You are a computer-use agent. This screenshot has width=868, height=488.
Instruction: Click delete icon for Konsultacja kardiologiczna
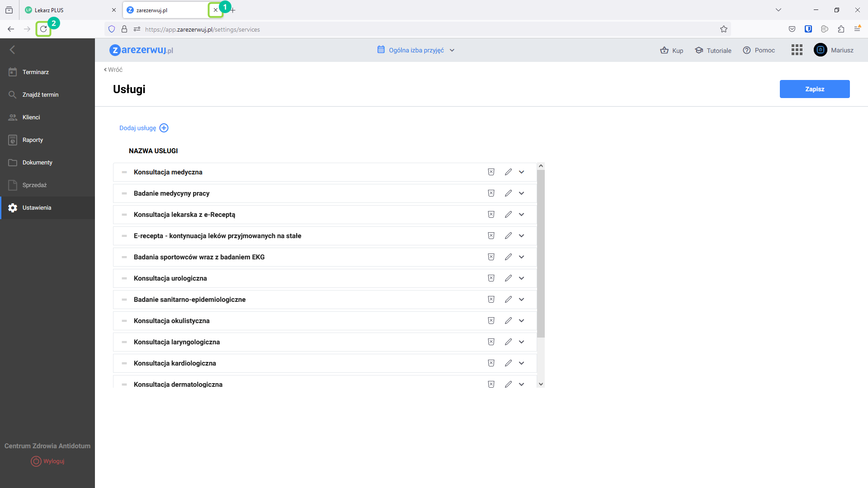491,363
